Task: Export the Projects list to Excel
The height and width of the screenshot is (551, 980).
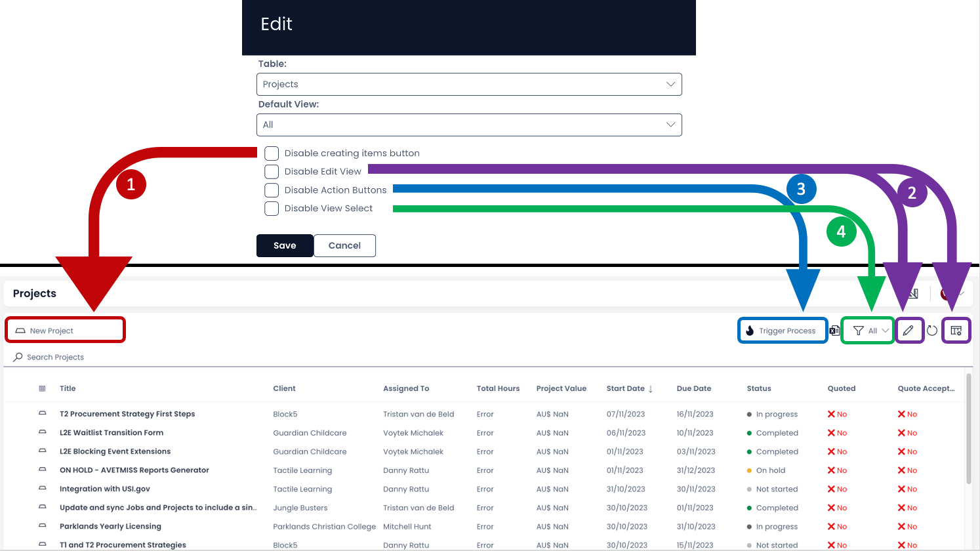Action: 834,331
